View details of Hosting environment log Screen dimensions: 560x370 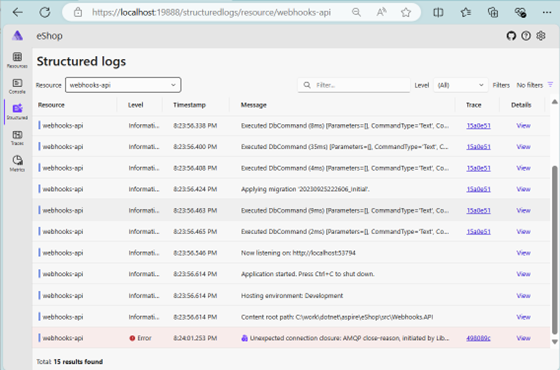[x=523, y=296]
